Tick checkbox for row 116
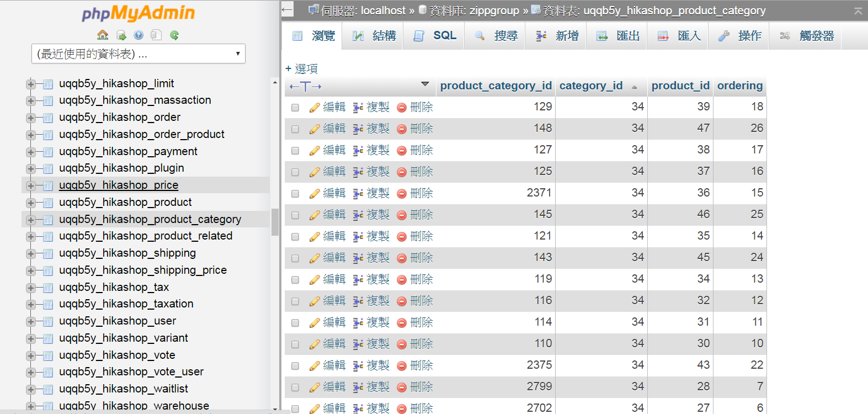Image resolution: width=868 pixels, height=414 pixels. tap(295, 301)
